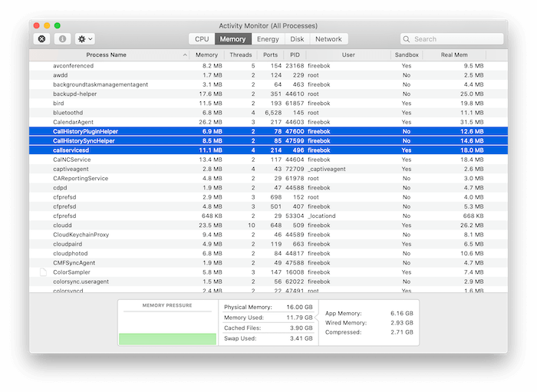The height and width of the screenshot is (392, 537).
Task: Switch to the CPU tab
Action: (x=202, y=39)
